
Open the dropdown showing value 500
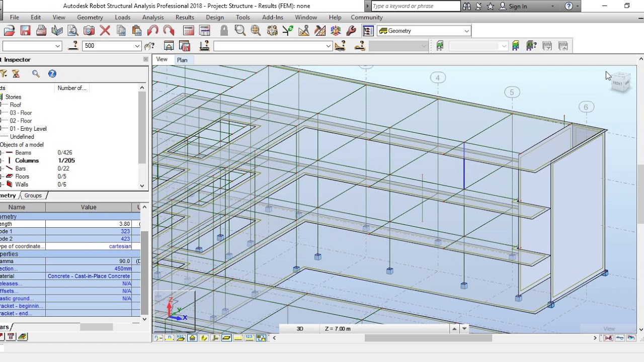(137, 46)
